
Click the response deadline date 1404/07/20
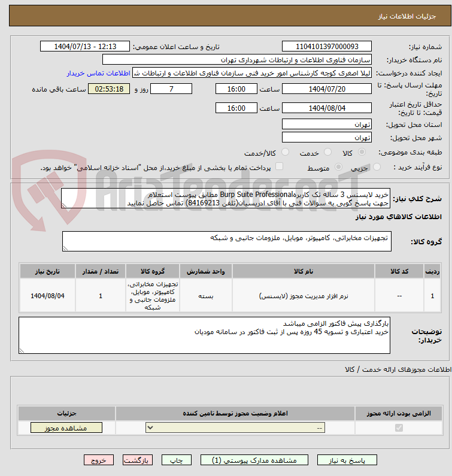(327, 89)
